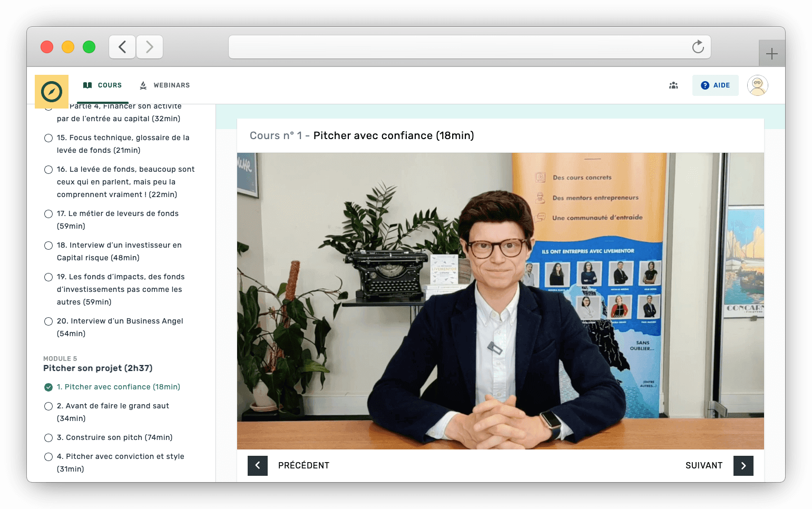Uncheck completed lesson Pitcher avec confiance
Viewport: 812px width, 509px height.
(48, 387)
